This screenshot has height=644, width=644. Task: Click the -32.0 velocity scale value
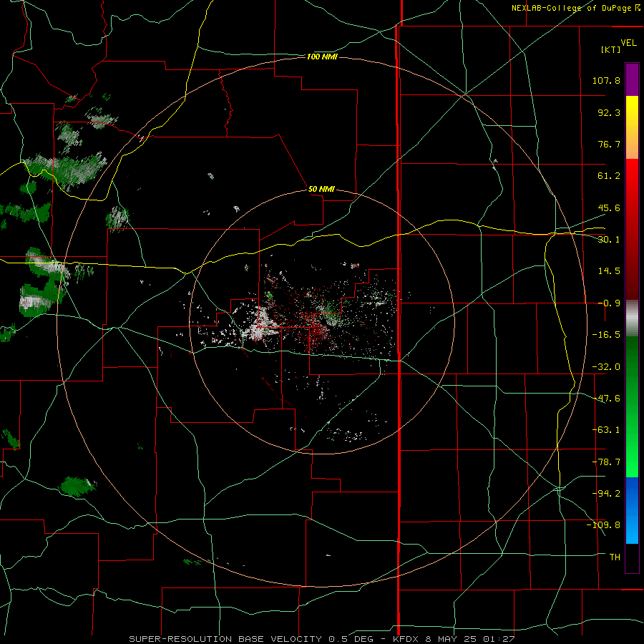coord(606,367)
